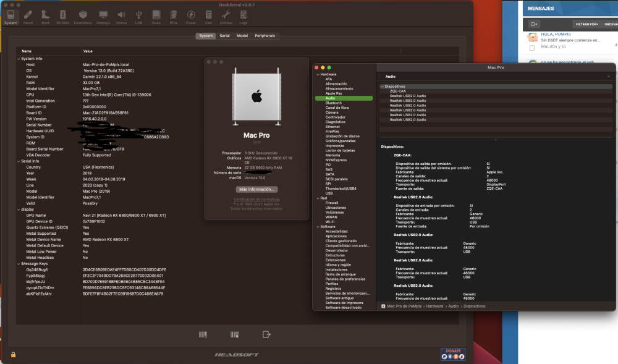Open the USB section icon

[138, 17]
